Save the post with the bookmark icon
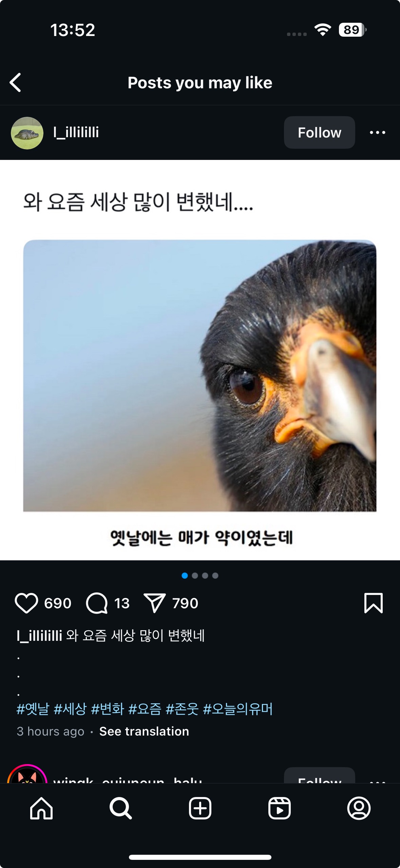 tap(374, 603)
